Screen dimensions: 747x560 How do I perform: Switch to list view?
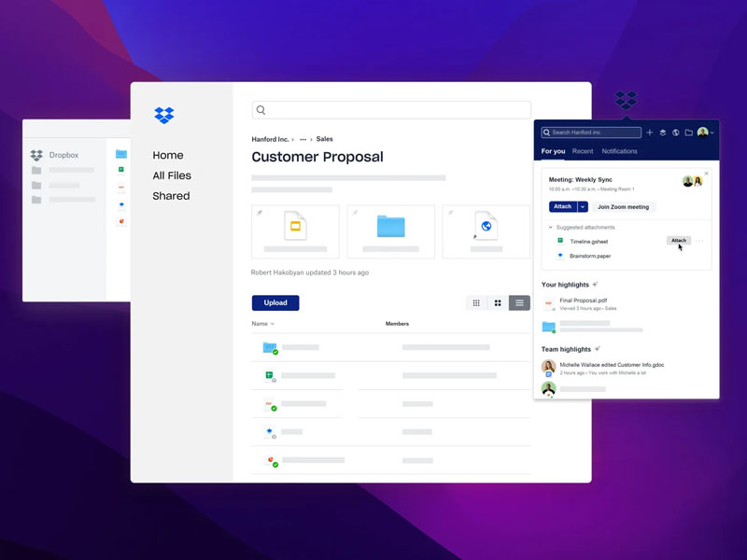point(519,302)
